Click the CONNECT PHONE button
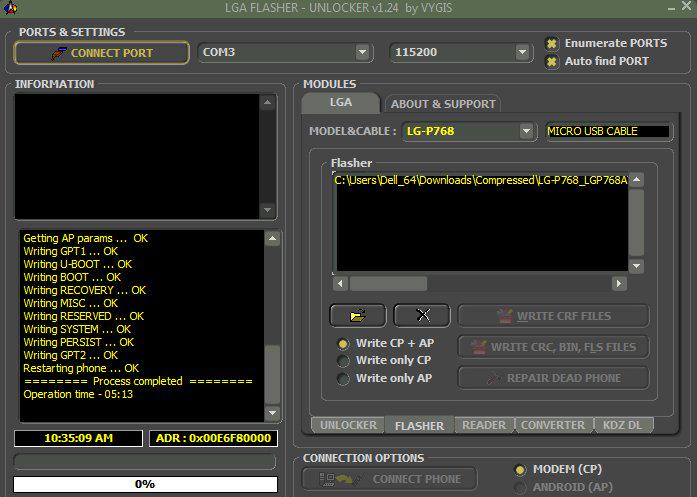This screenshot has height=497, width=697. [389, 479]
